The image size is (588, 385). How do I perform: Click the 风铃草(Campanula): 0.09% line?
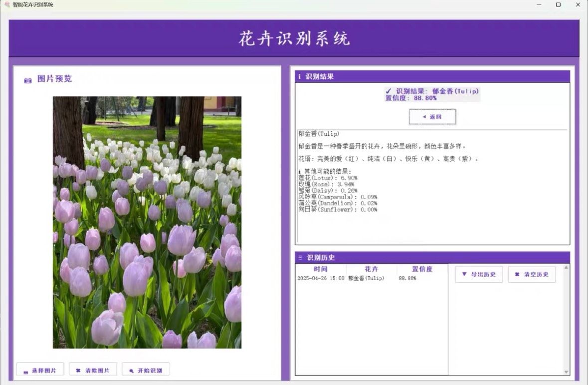338,197
